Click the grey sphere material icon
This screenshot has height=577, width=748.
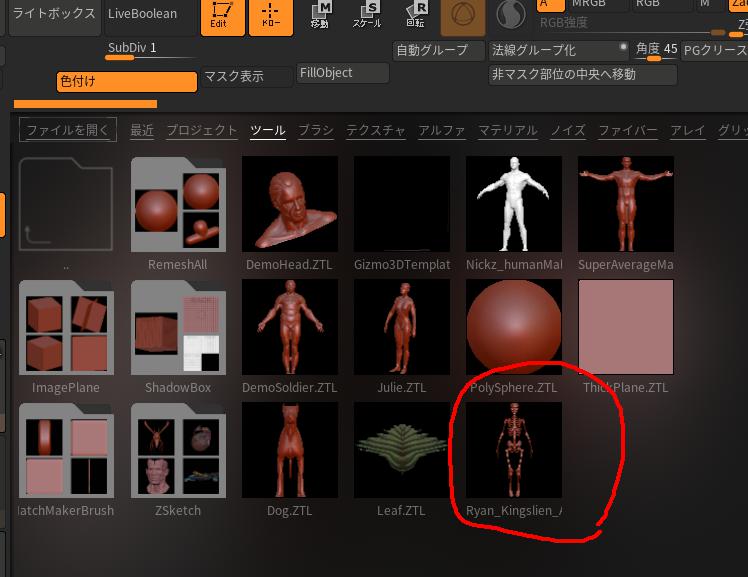[511, 14]
